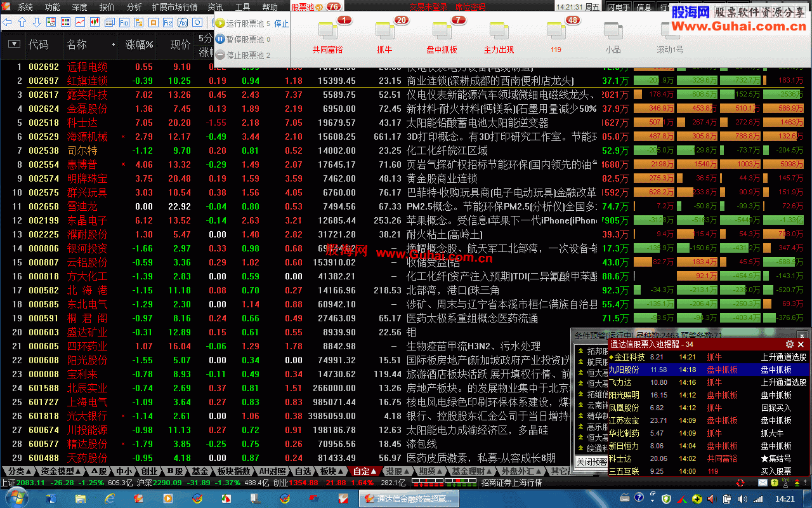Click the 席位密码 link
The image size is (812, 508).
471,7
